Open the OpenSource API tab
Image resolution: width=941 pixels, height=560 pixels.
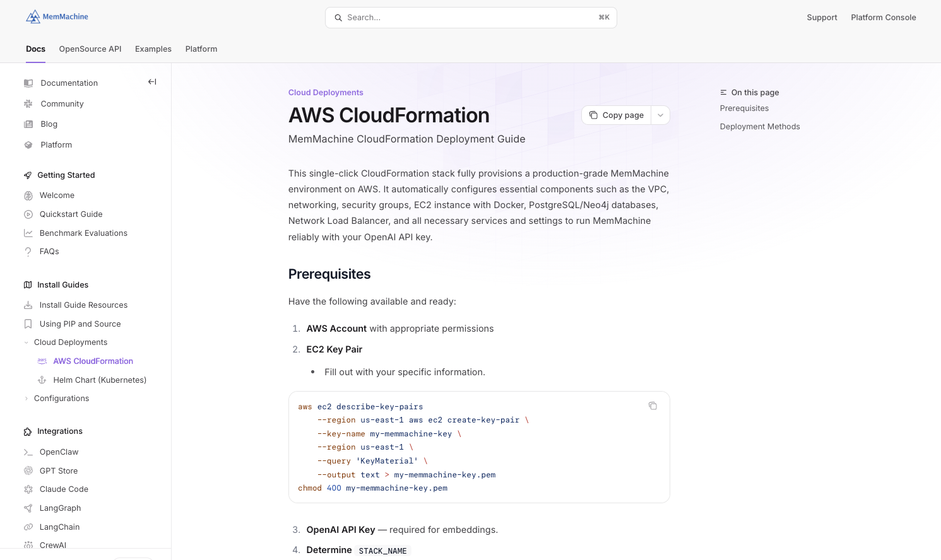90,49
